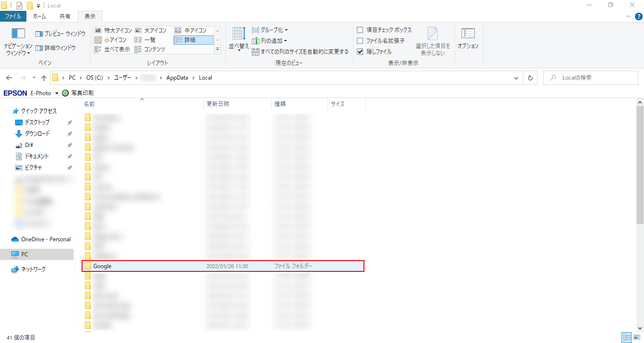Select 中アイコン layout
This screenshot has width=644, height=343.
(x=191, y=31)
